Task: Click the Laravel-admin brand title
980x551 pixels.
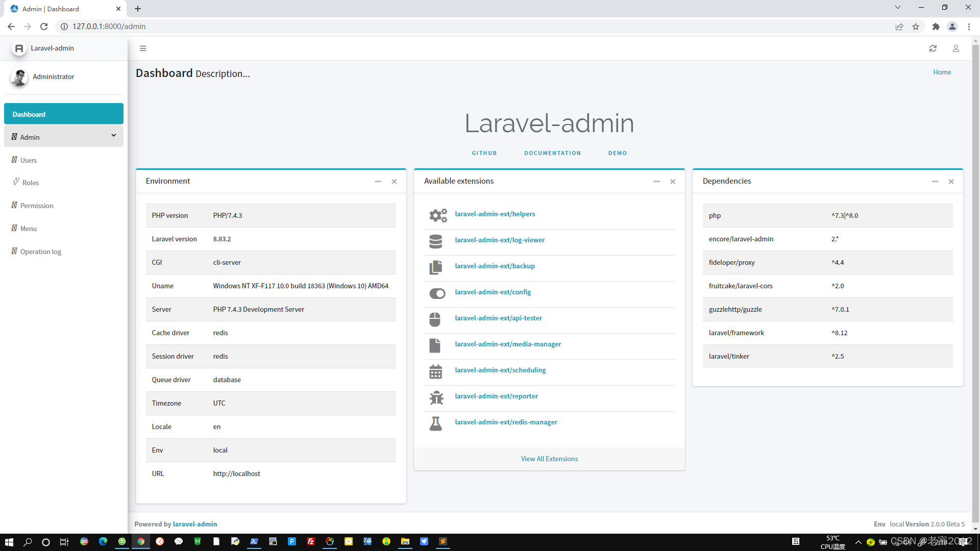Action: click(52, 48)
